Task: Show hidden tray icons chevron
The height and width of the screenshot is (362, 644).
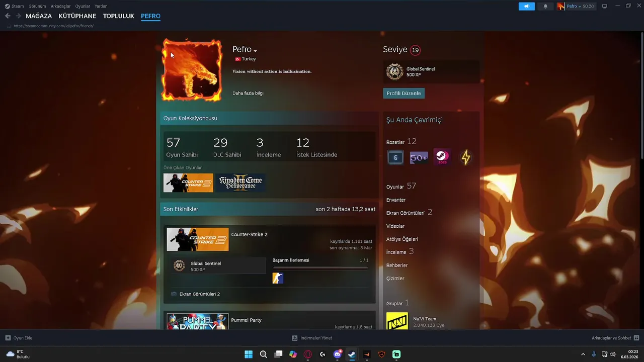Action: pyautogui.click(x=583, y=354)
